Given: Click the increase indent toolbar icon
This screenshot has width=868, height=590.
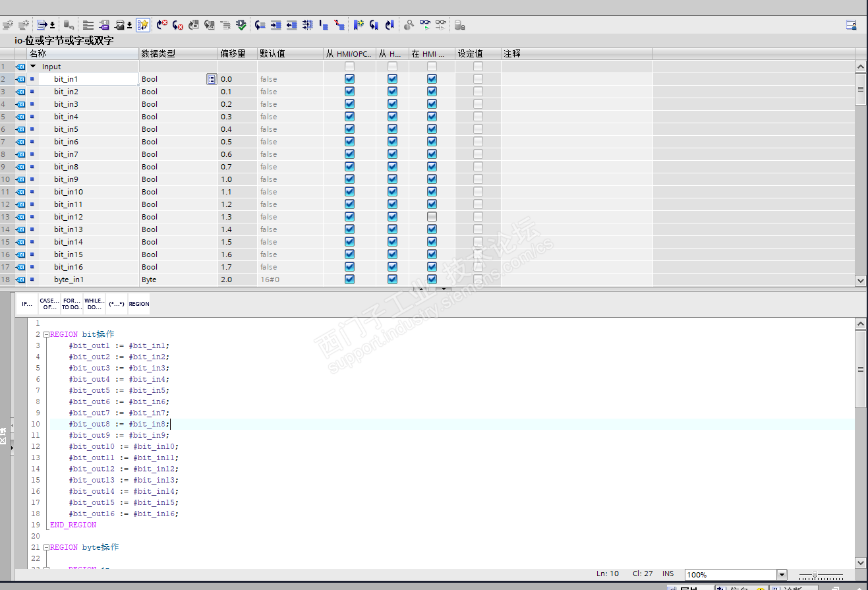Looking at the screenshot, I should coord(276,25).
